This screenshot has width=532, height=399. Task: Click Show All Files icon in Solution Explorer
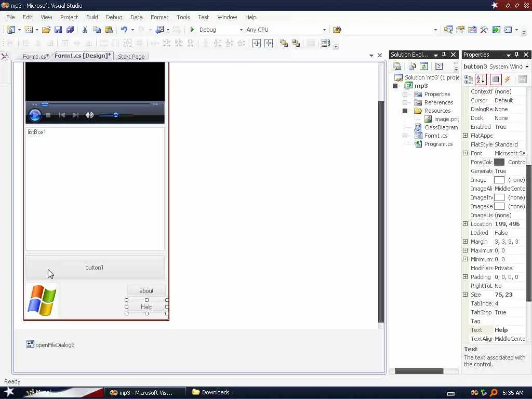411,66
